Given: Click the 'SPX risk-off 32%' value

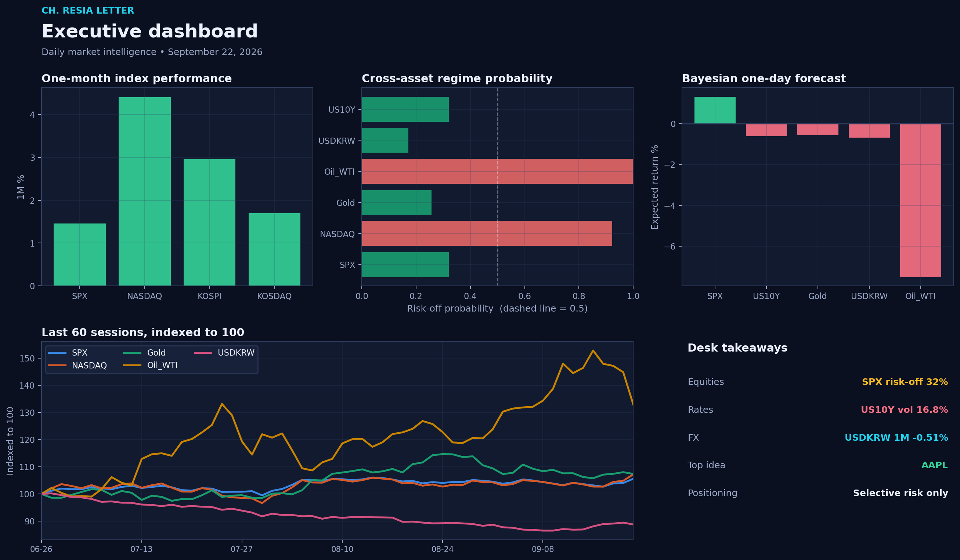Looking at the screenshot, I should [x=905, y=382].
